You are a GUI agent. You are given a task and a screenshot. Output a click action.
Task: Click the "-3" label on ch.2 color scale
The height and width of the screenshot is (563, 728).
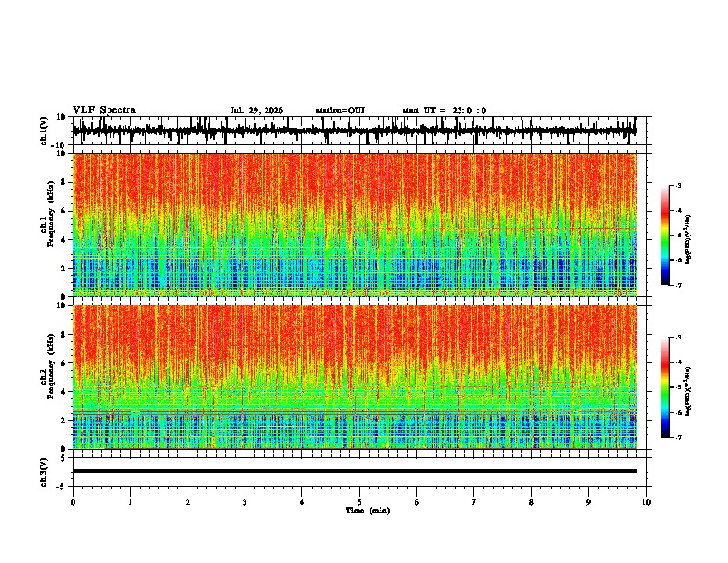678,338
